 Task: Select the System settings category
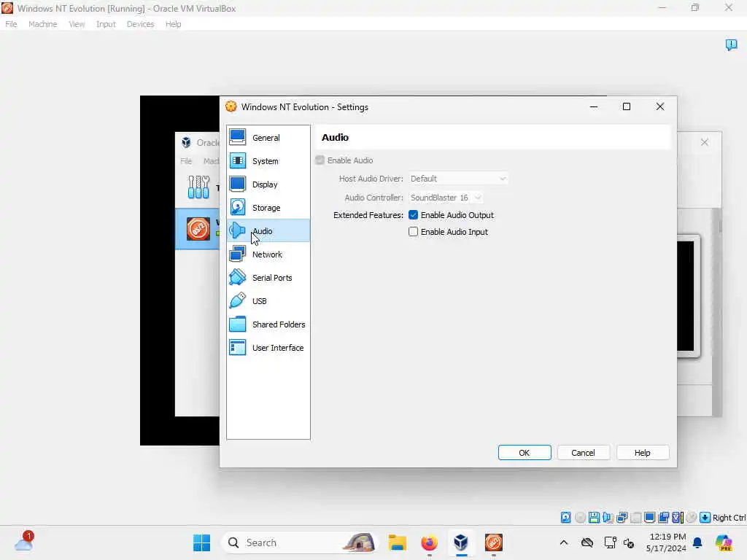tap(268, 161)
